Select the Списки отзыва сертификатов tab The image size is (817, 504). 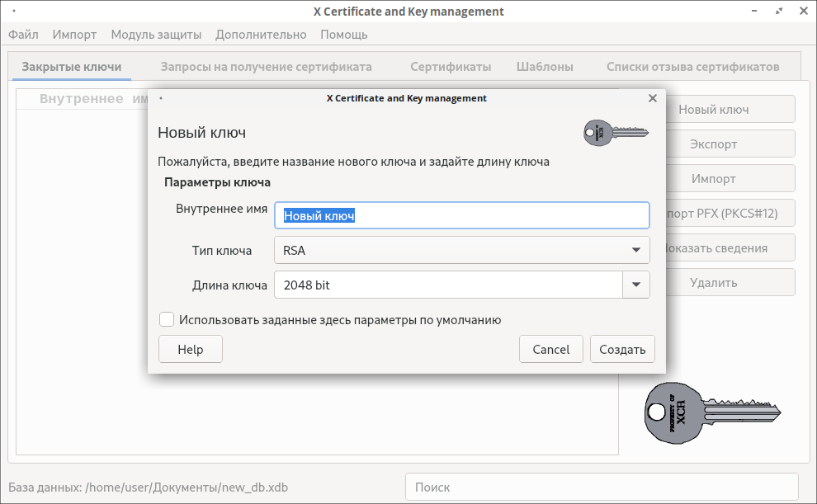(x=692, y=67)
